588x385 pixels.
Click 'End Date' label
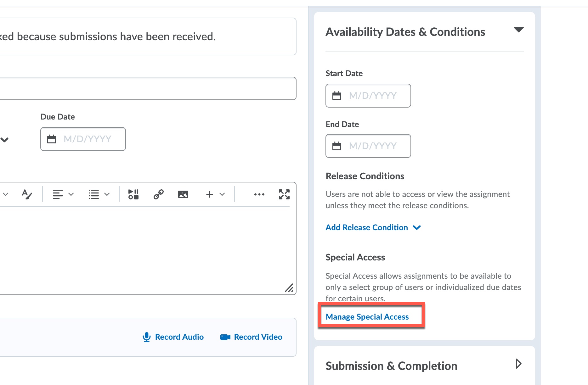coord(342,124)
